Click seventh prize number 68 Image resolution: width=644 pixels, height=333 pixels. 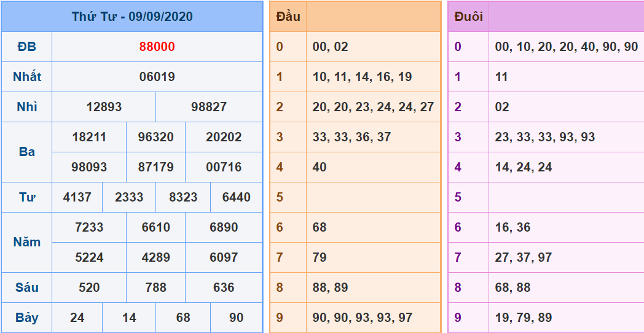pyautogui.click(x=183, y=318)
